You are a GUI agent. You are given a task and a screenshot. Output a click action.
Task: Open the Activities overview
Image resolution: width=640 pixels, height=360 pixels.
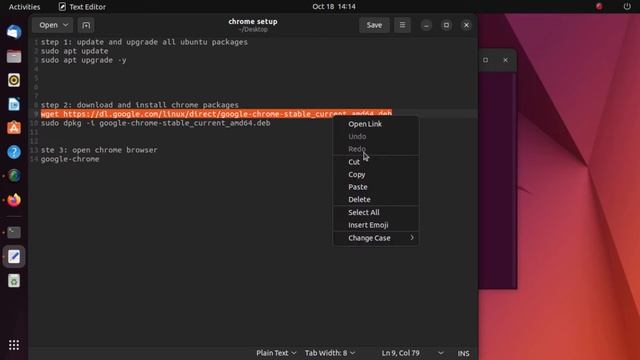tap(24, 7)
